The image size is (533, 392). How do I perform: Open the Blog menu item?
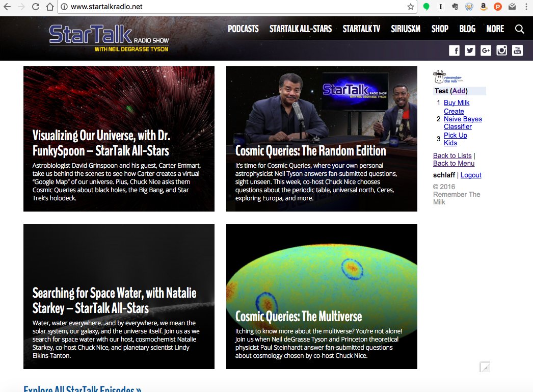tap(467, 29)
